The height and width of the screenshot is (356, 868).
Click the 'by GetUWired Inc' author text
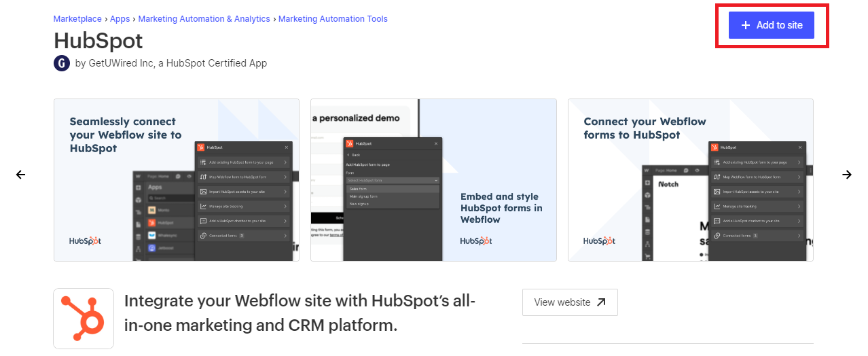point(171,63)
